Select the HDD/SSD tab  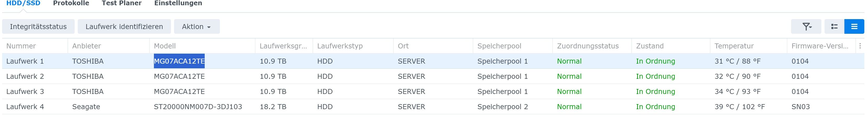tap(23, 3)
